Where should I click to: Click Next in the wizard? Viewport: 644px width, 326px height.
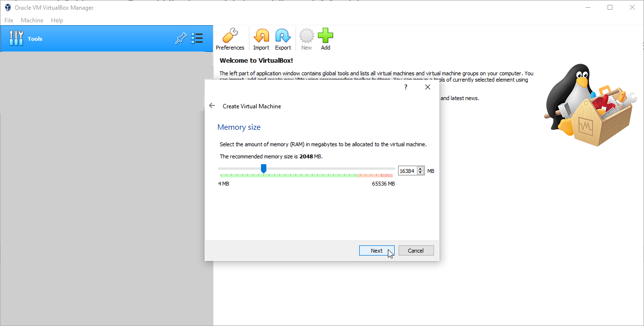[x=377, y=251]
